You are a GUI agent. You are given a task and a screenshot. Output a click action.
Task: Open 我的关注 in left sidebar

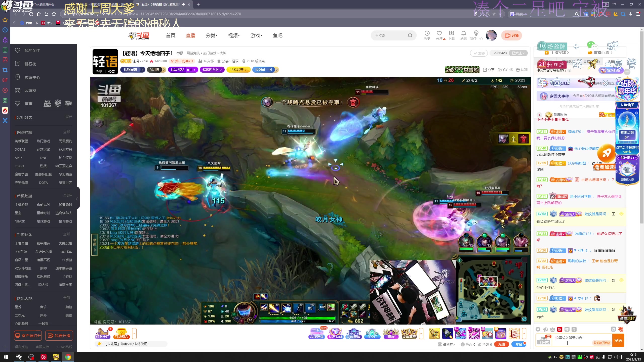click(x=32, y=51)
